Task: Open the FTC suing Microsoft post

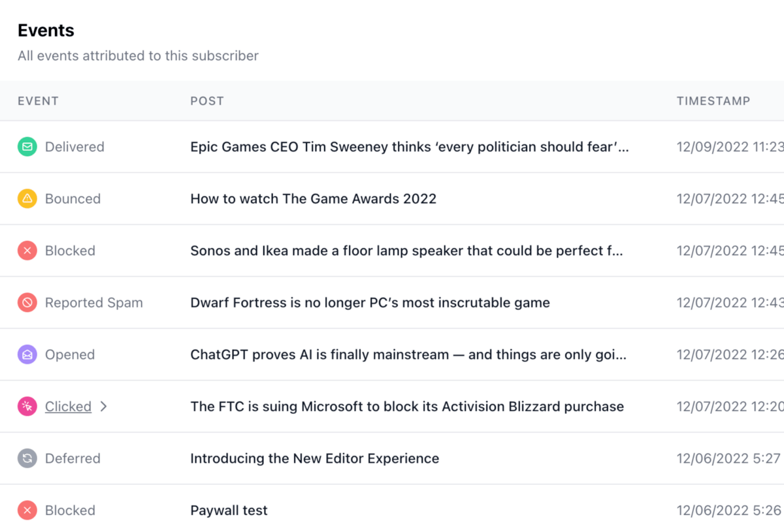Action: point(407,407)
